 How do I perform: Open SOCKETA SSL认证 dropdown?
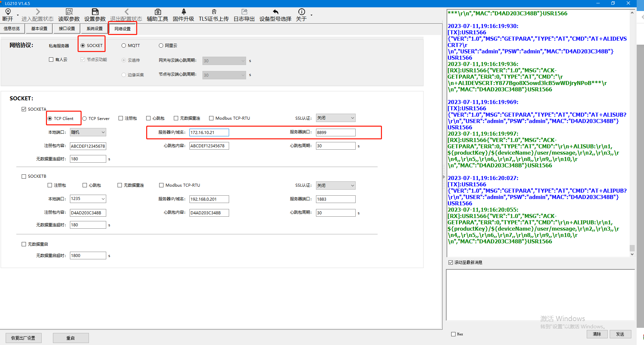336,118
